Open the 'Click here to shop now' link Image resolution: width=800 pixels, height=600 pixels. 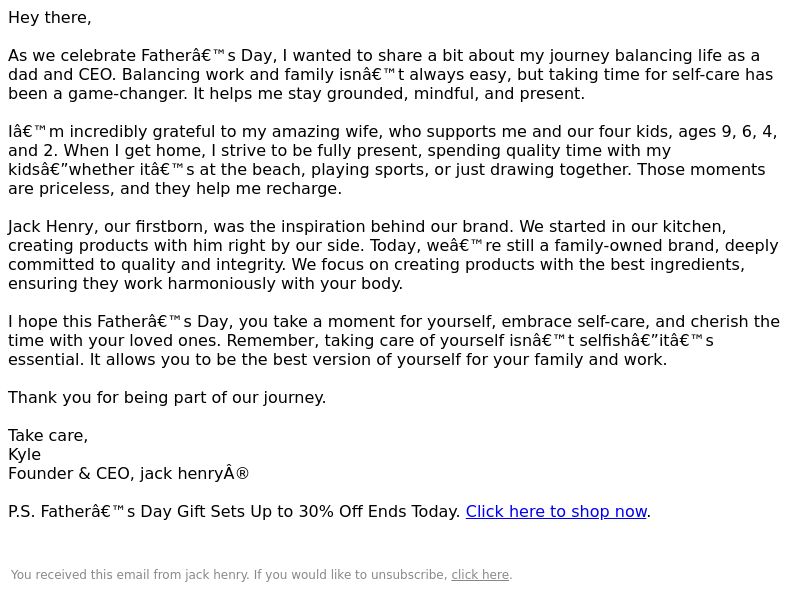(556, 511)
